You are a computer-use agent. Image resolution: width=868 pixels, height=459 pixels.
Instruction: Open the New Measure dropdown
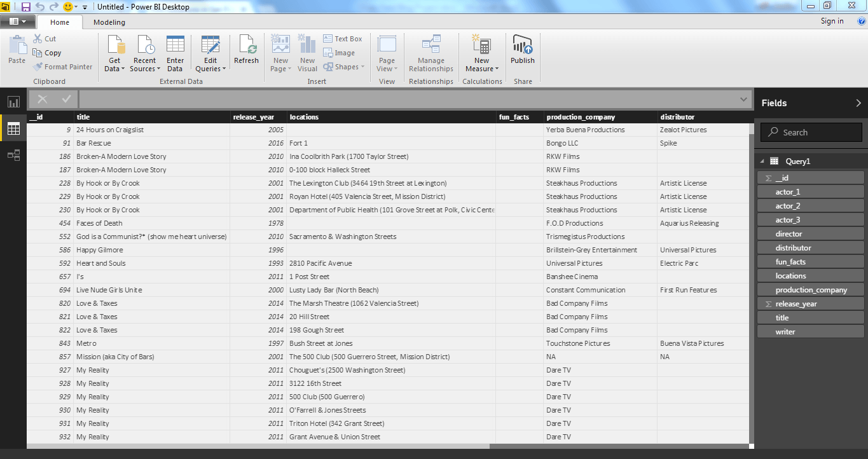click(482, 69)
